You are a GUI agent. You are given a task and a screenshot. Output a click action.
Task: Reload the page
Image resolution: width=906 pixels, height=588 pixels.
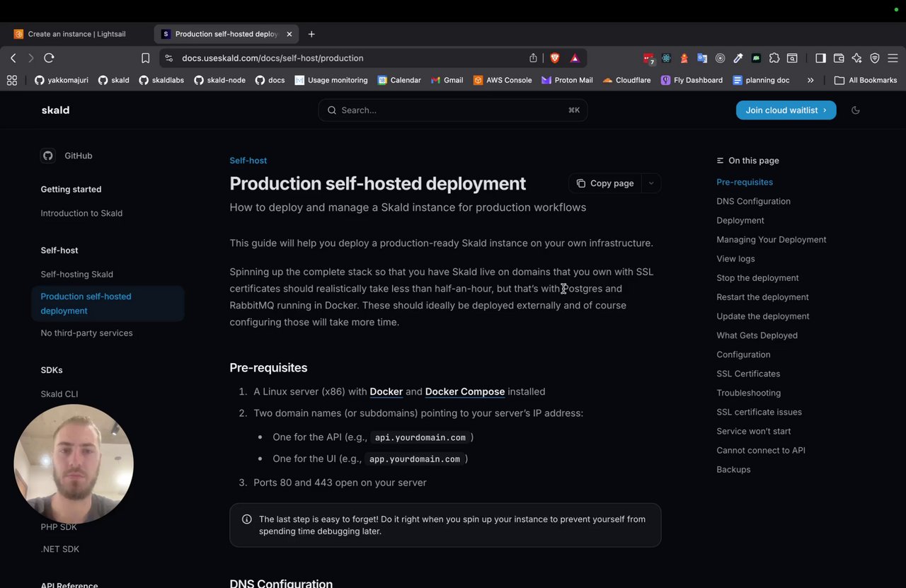pyautogui.click(x=49, y=58)
